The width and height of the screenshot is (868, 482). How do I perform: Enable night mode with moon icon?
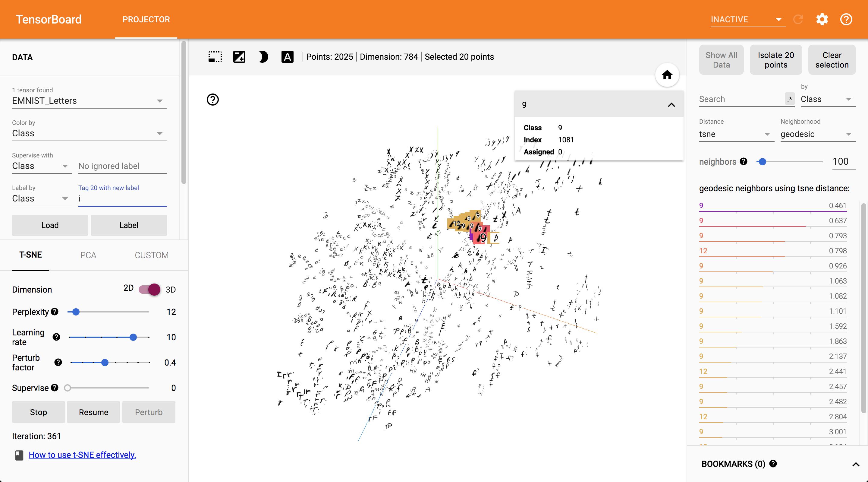point(263,57)
